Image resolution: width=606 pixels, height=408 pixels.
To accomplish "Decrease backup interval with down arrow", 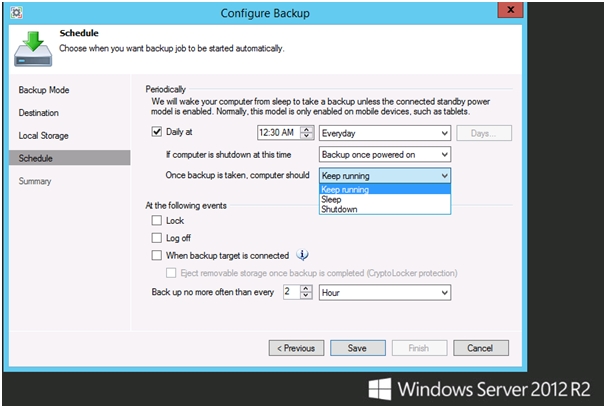I will point(306,296).
